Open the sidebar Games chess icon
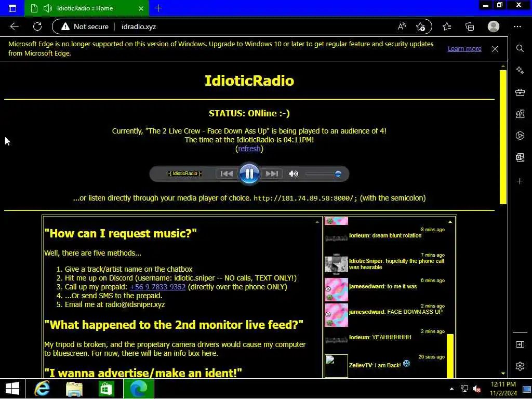 tap(520, 114)
